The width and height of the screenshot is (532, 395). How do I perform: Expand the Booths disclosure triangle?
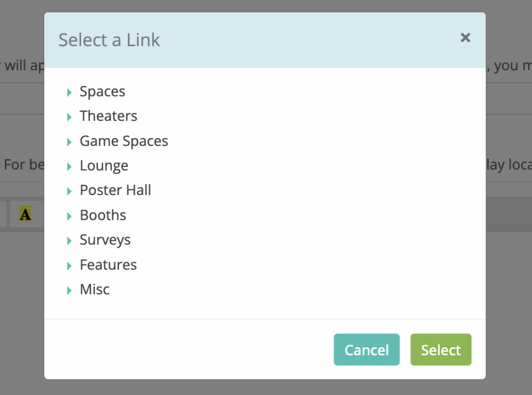69,216
